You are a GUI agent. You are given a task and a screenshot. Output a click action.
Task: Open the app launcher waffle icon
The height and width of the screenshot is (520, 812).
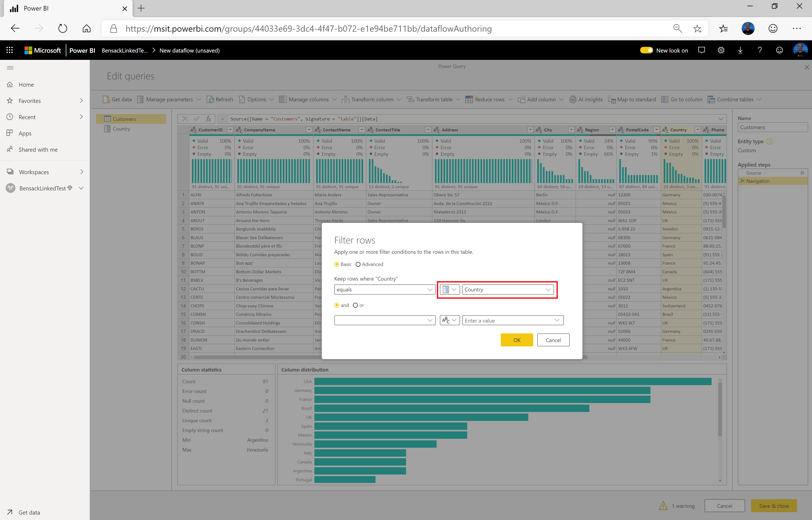[x=9, y=50]
